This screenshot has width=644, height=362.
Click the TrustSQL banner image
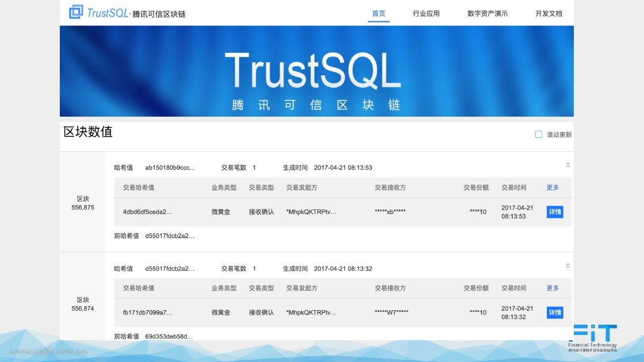pyautogui.click(x=317, y=71)
